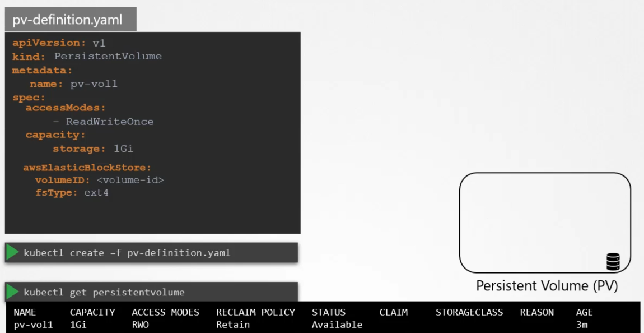Screen dimensions: 644x333
Task: Click the Persistent Volume (PV) label
Action: click(x=547, y=286)
